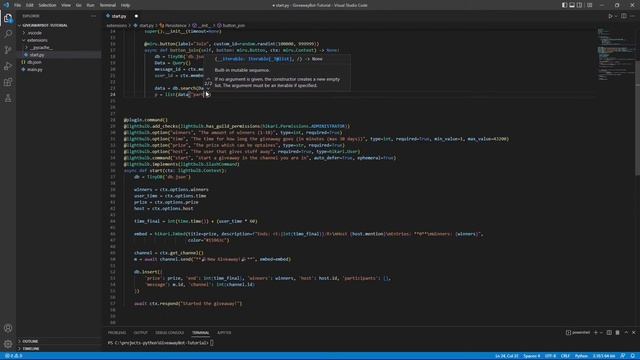The width and height of the screenshot is (640, 360).
Task: Select the Terminal panel tab
Action: pos(200,333)
